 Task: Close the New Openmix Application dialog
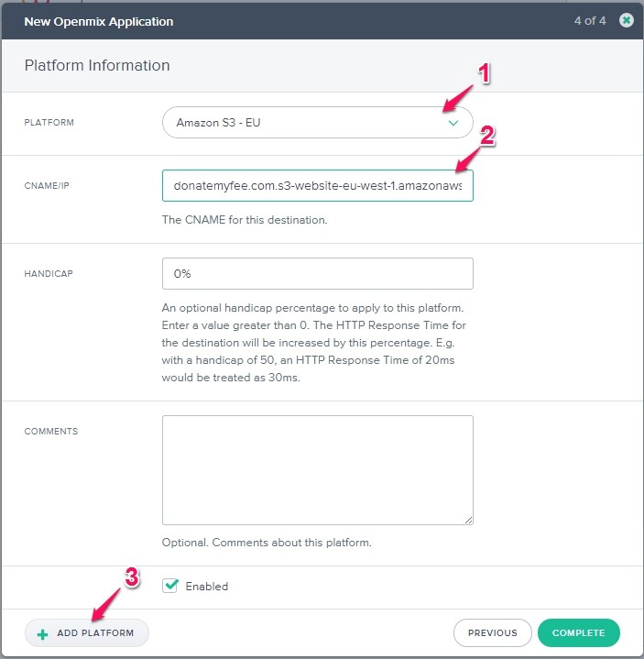tap(626, 20)
